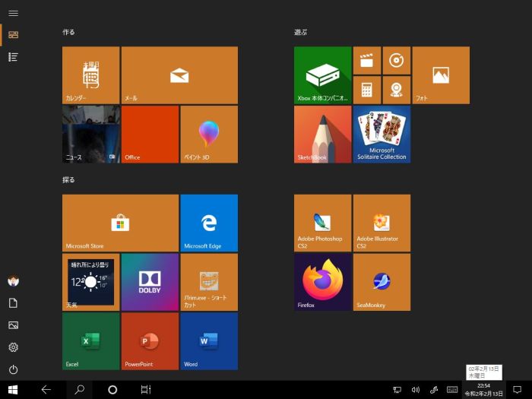Open the Calculator small tile

(366, 90)
